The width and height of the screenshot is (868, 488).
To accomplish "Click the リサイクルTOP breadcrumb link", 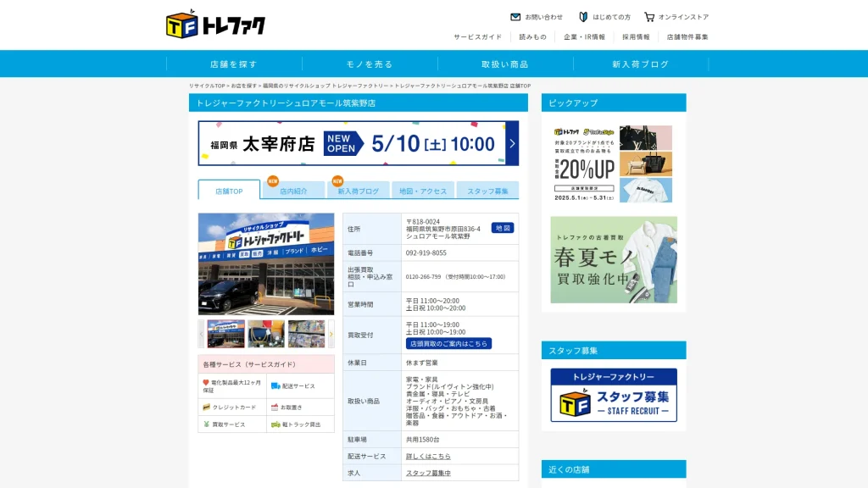I will point(207,86).
